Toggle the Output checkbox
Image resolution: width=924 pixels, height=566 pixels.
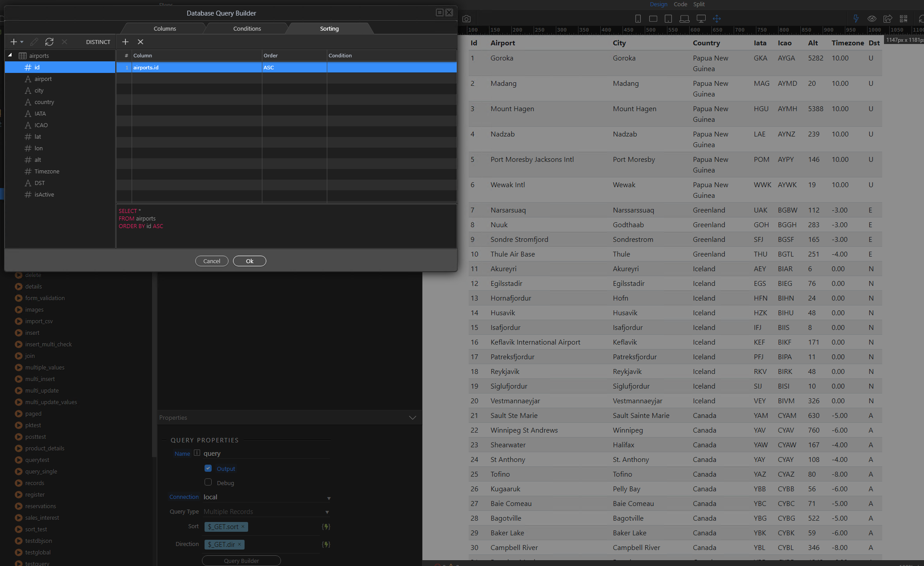(x=208, y=468)
